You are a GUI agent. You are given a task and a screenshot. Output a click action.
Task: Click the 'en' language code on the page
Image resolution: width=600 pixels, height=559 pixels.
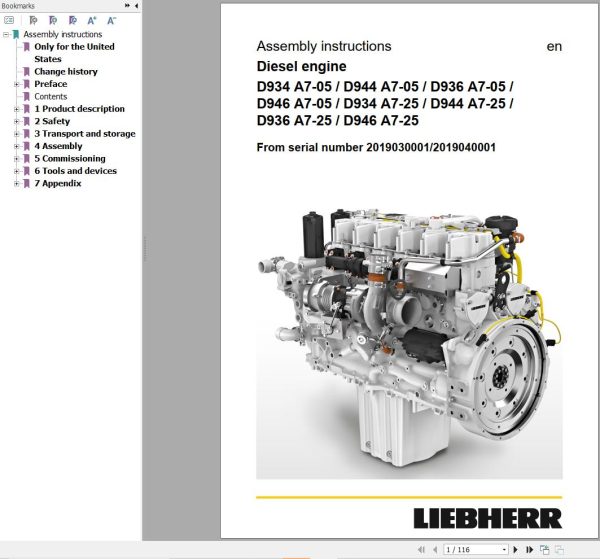pos(554,47)
